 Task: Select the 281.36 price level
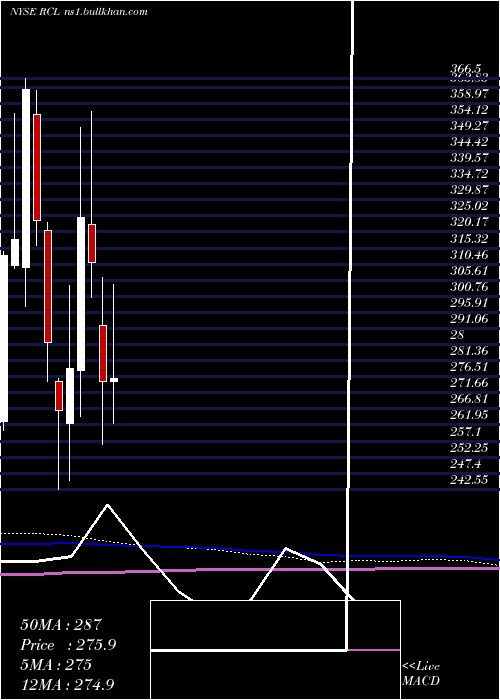coord(469,351)
